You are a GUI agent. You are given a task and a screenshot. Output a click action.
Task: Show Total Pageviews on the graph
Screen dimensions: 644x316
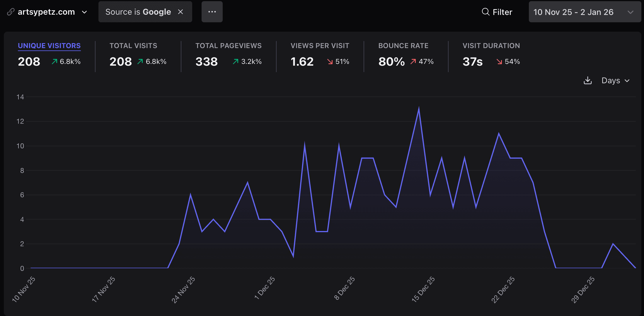(x=228, y=46)
